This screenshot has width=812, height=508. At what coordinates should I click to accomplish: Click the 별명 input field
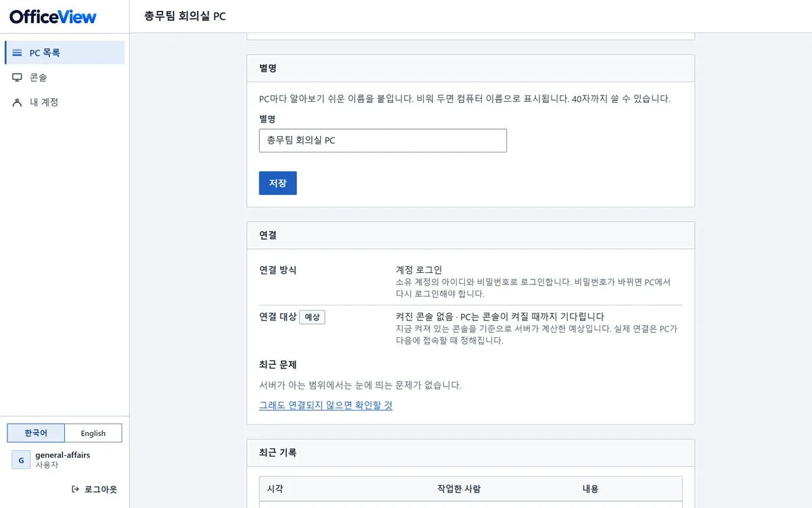click(x=383, y=140)
